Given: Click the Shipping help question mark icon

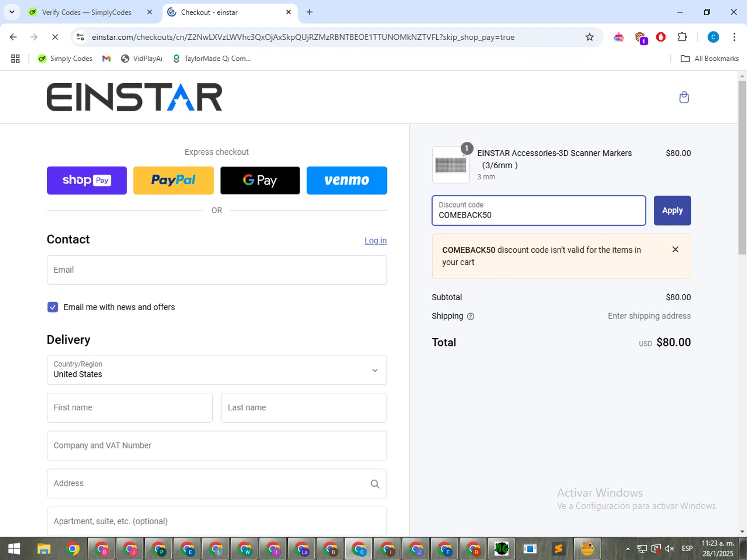Looking at the screenshot, I should 471,316.
